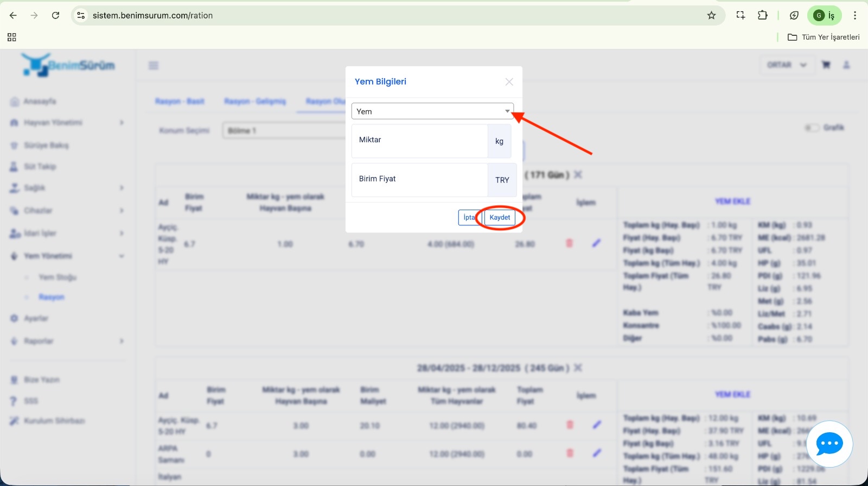Viewport: 868px width, 486px height.
Task: Expand the Sağlık sidebar section
Action: coord(67,187)
